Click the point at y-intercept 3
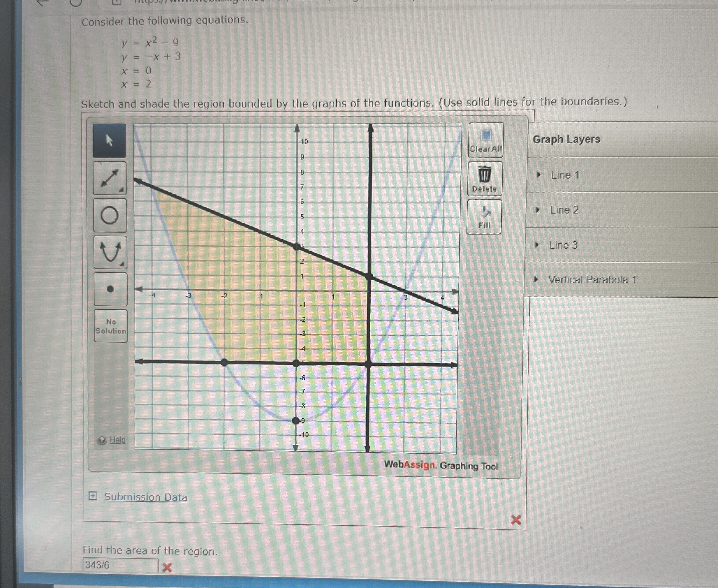 (297, 247)
